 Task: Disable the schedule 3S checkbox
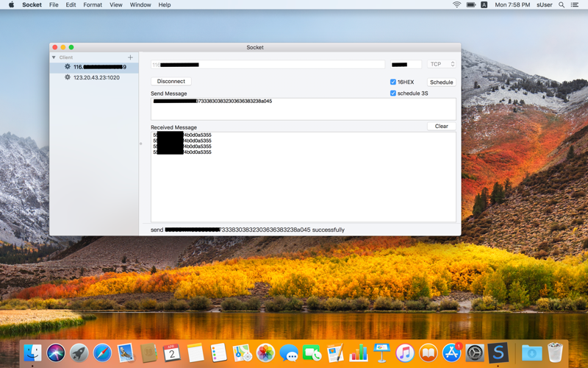393,93
